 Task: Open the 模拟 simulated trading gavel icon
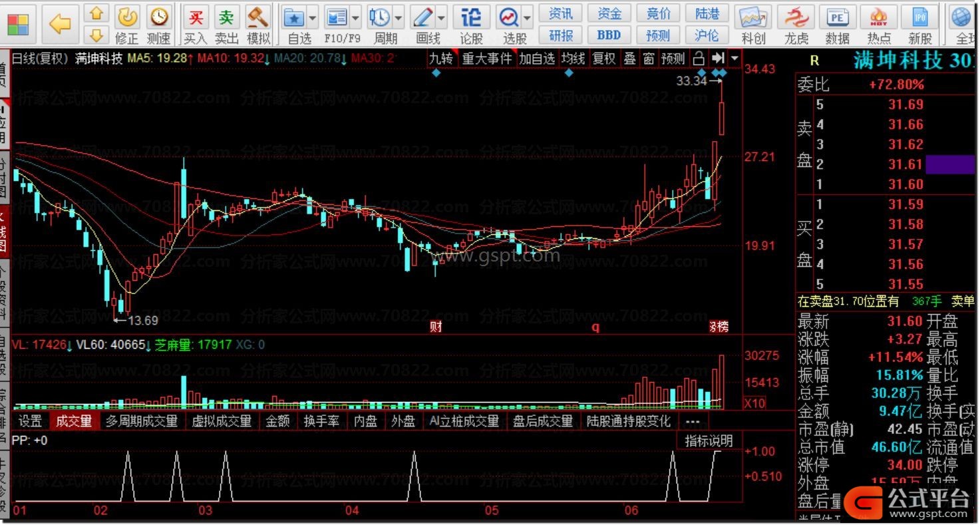[x=258, y=25]
